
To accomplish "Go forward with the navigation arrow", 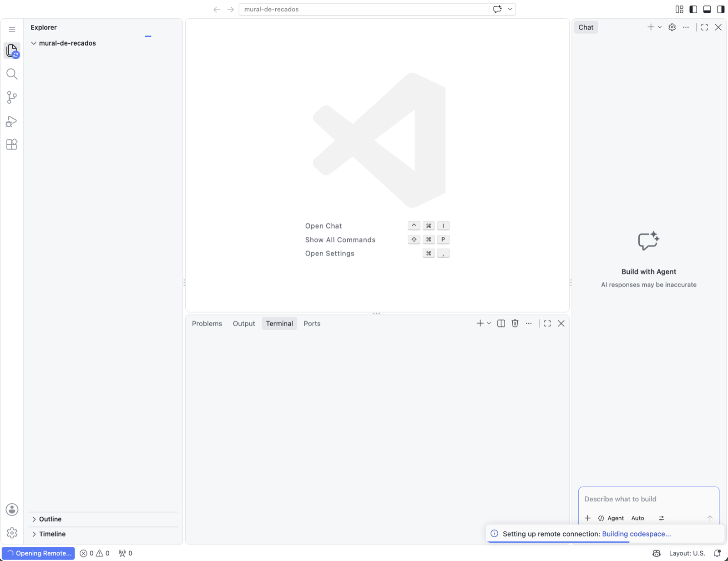I will [231, 9].
